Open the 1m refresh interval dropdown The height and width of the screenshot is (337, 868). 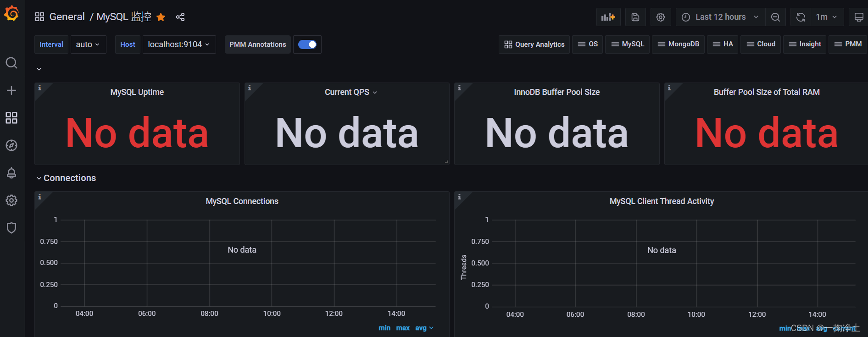[827, 17]
